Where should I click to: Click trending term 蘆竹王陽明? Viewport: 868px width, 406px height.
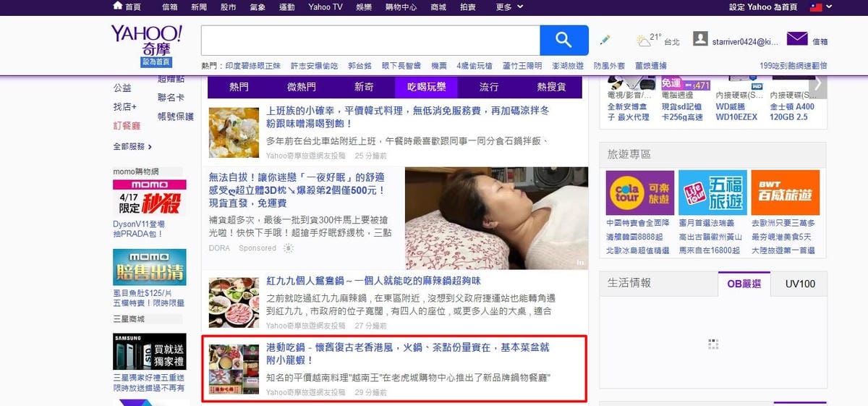(x=522, y=66)
